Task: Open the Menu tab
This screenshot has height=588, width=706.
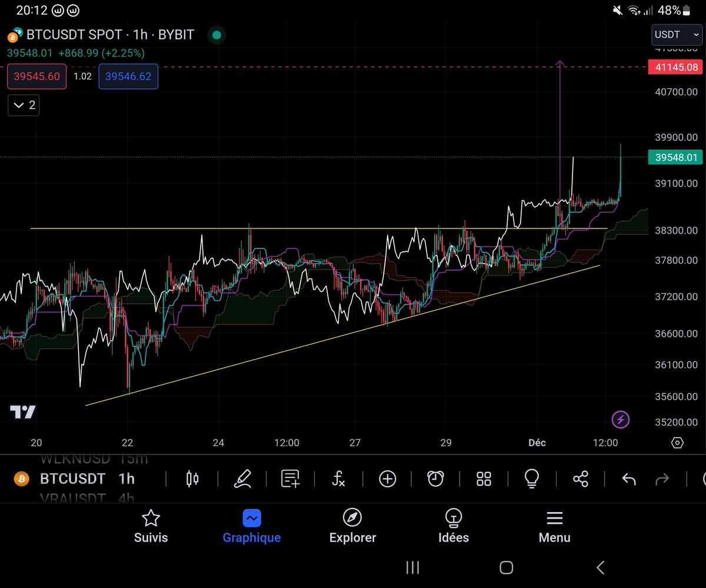Action: tap(554, 527)
